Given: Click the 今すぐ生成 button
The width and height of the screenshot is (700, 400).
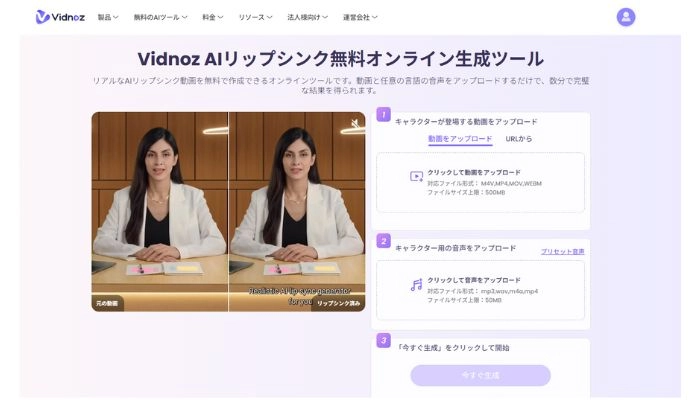Looking at the screenshot, I should pos(480,375).
